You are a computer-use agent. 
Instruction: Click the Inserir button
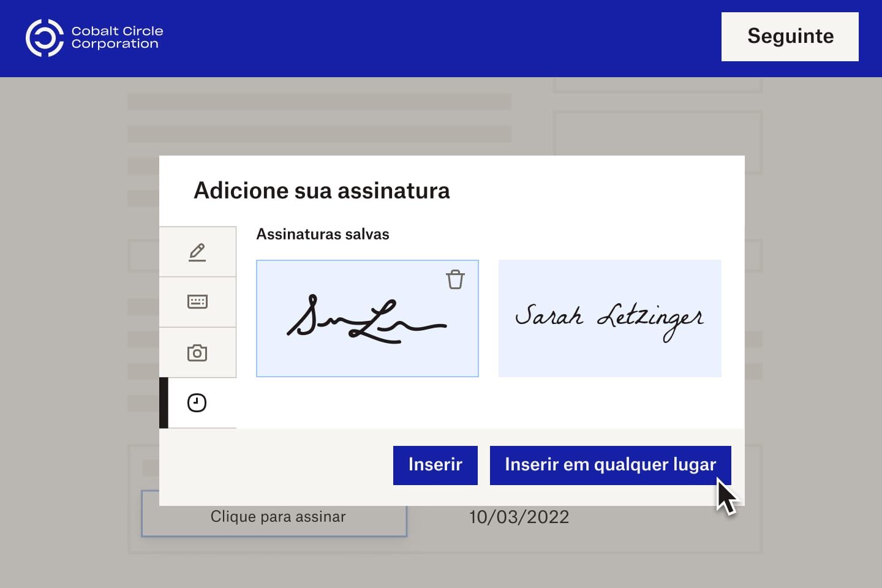tap(435, 465)
